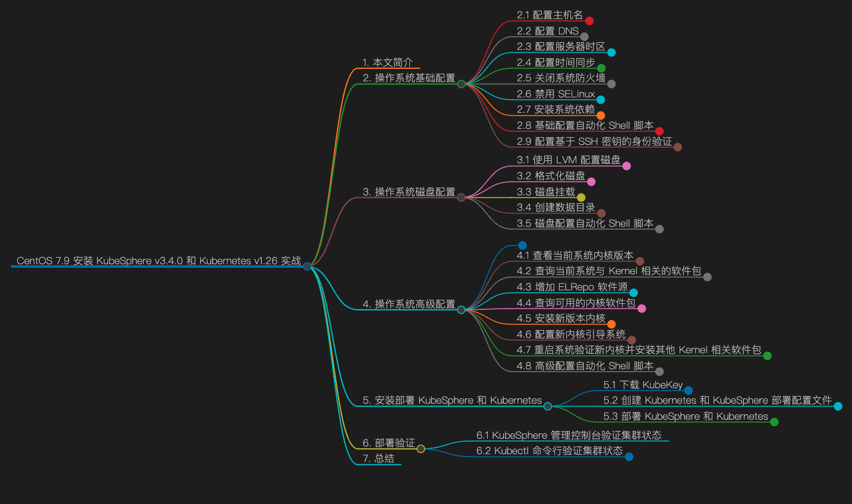
Task: Click text 4.3 增加 ELRepo 软件源
Action: click(x=572, y=287)
